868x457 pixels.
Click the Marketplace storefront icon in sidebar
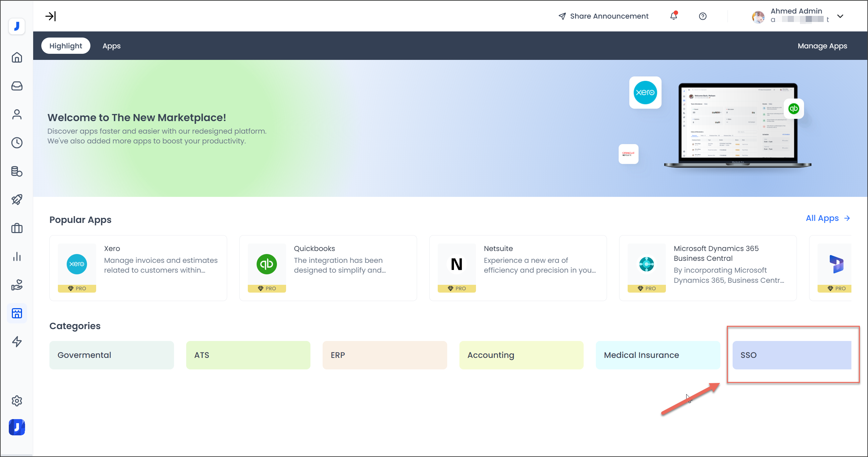pos(17,313)
